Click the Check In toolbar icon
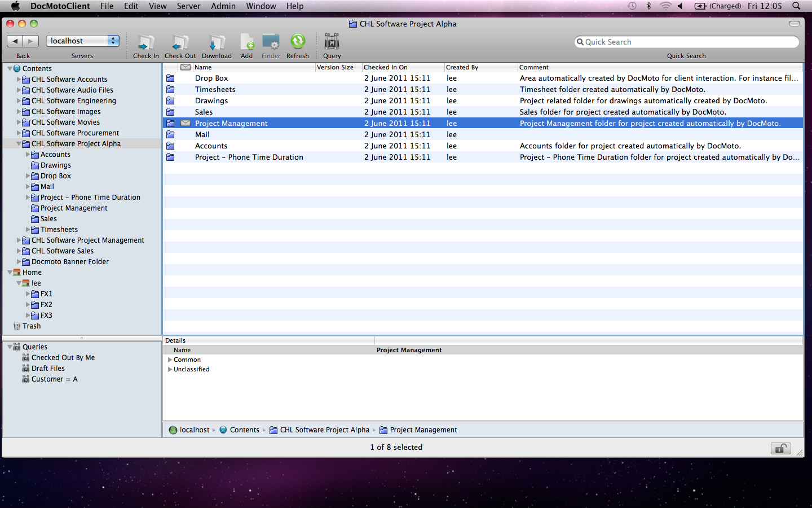812x508 pixels. point(146,42)
